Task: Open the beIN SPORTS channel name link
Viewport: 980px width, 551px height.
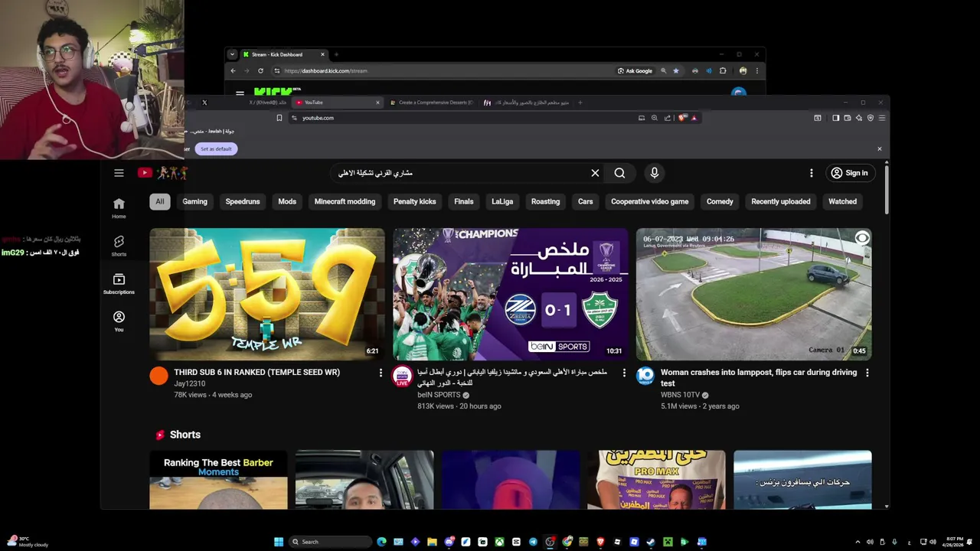Action: point(439,395)
